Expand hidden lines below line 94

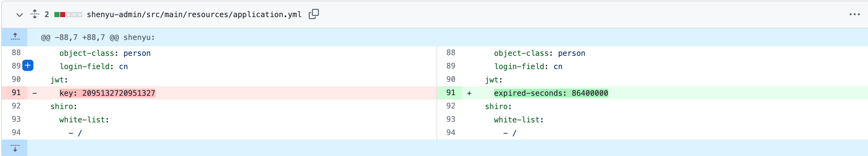[x=15, y=148]
